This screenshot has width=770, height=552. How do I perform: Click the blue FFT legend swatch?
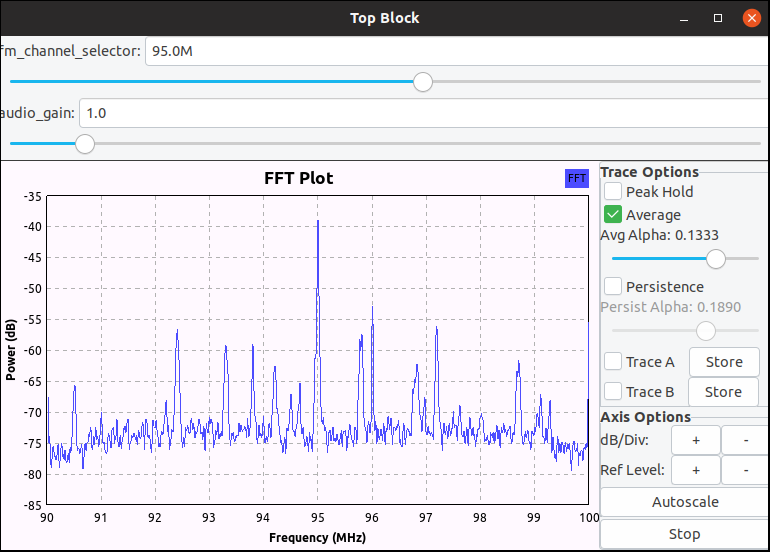(x=577, y=178)
